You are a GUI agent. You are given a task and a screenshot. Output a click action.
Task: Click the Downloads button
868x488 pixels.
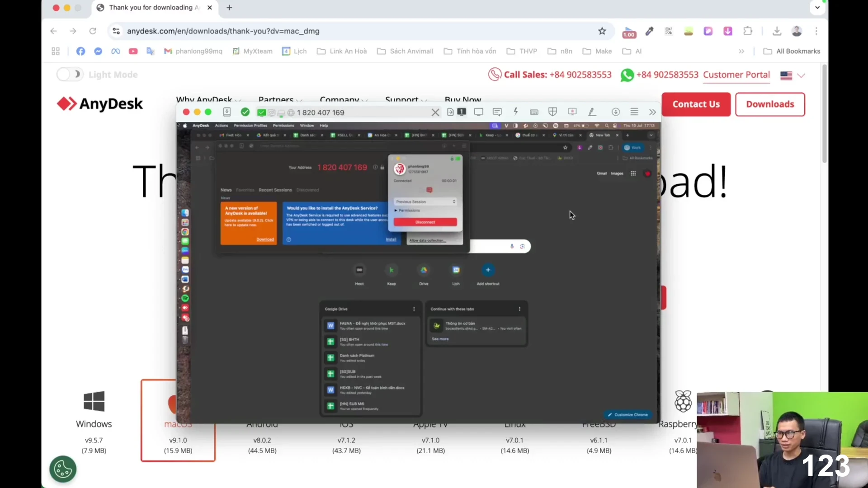click(x=770, y=104)
